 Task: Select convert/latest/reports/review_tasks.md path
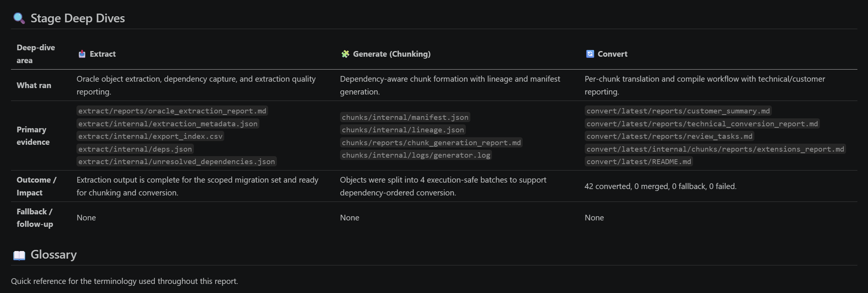[670, 136]
